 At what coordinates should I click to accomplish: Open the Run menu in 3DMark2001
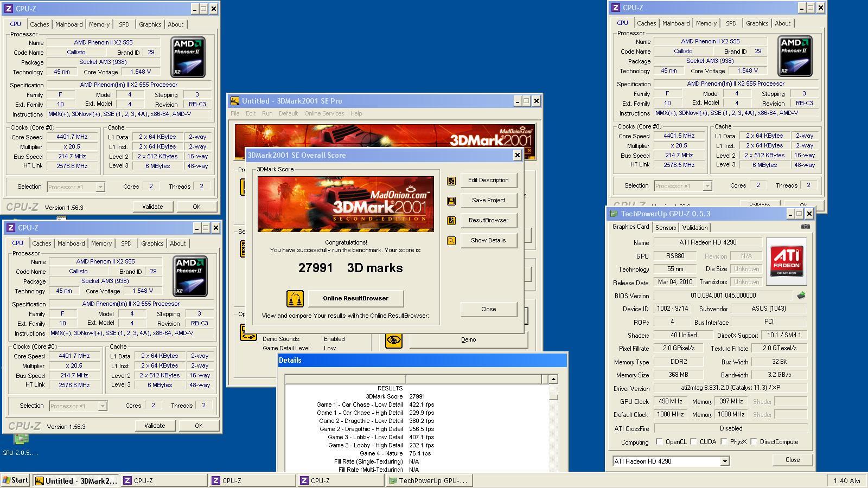267,113
